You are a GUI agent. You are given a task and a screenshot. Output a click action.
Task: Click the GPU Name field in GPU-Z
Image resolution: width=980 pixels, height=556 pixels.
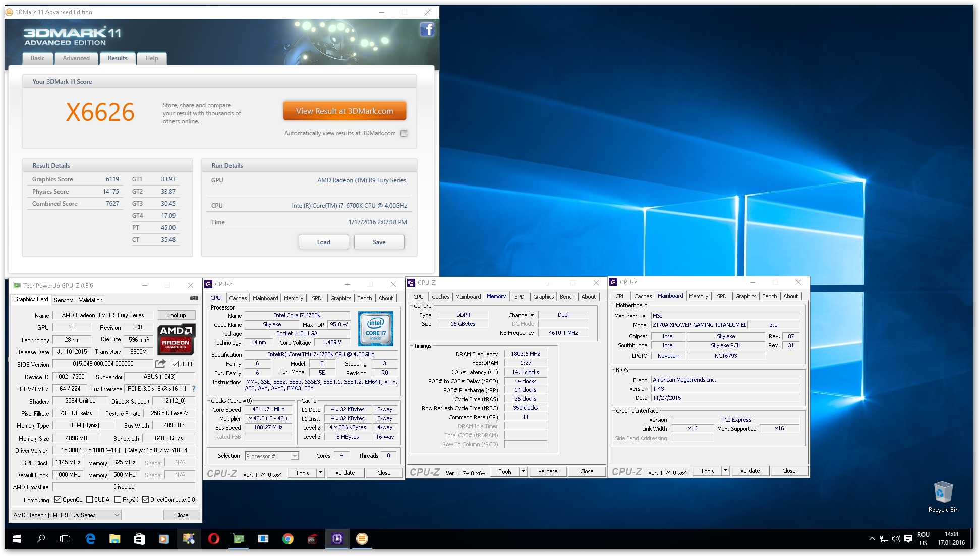[103, 315]
